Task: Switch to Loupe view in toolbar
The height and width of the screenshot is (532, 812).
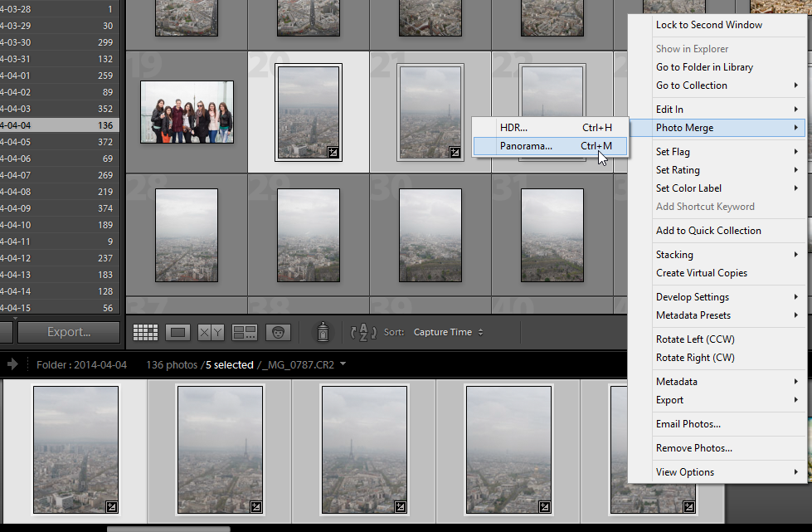Action: [x=177, y=333]
